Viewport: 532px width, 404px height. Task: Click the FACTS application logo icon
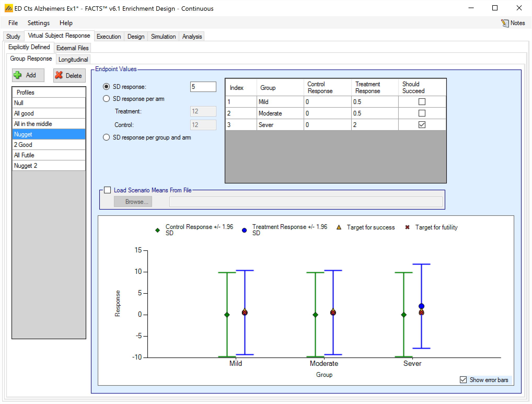point(9,8)
